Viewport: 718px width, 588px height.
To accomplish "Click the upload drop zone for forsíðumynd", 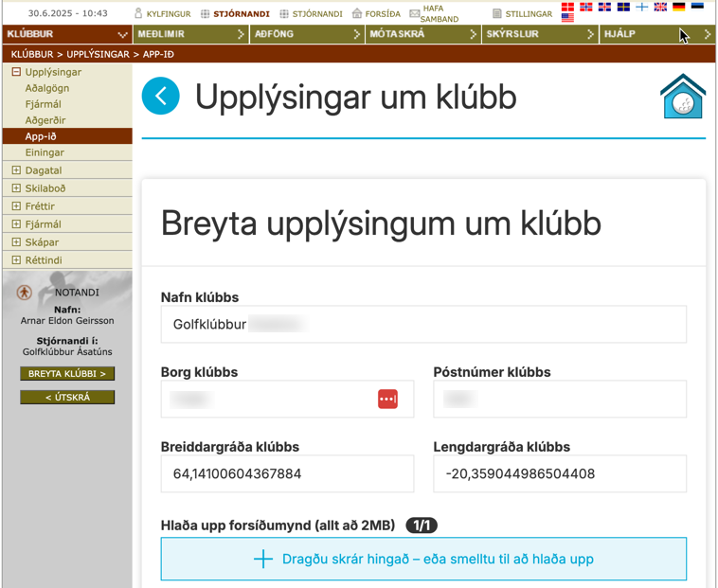I will (423, 559).
